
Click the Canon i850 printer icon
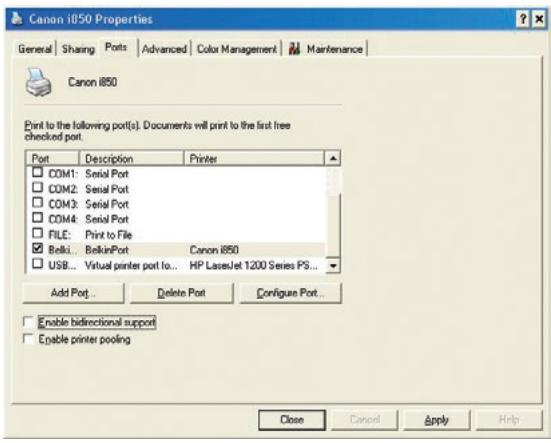(38, 83)
